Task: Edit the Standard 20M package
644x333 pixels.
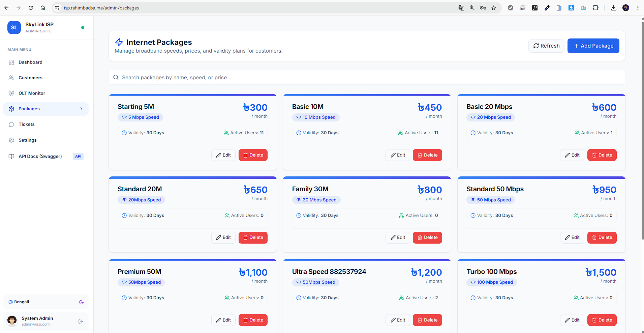Action: pyautogui.click(x=223, y=238)
